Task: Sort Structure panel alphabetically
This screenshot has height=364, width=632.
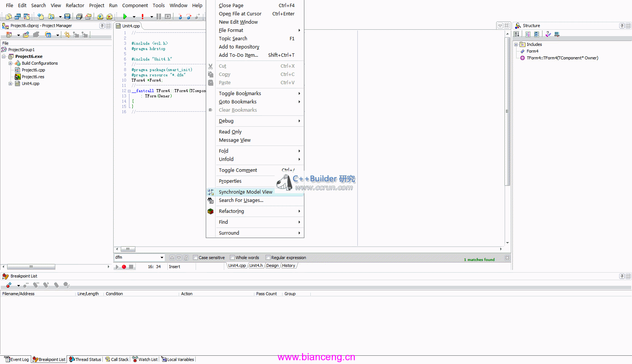Action: point(517,34)
